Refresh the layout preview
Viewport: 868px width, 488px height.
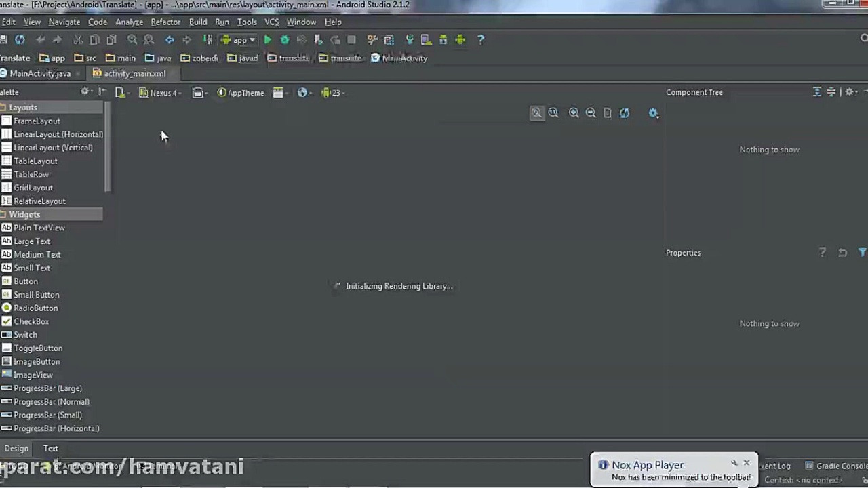625,113
